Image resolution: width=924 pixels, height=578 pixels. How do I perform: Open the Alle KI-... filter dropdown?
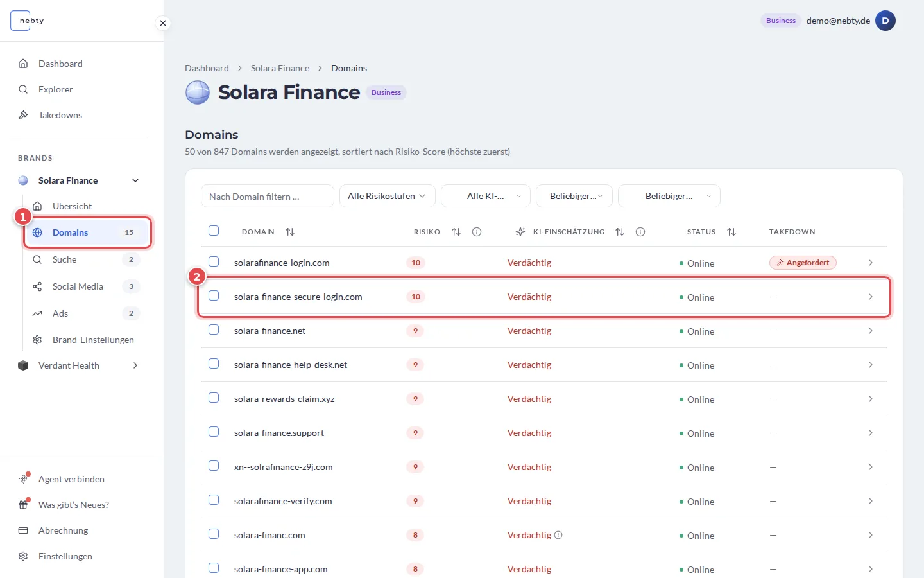tap(486, 196)
